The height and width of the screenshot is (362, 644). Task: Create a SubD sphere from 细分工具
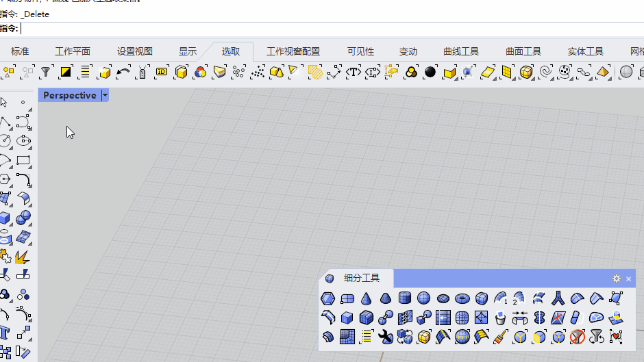(x=423, y=298)
